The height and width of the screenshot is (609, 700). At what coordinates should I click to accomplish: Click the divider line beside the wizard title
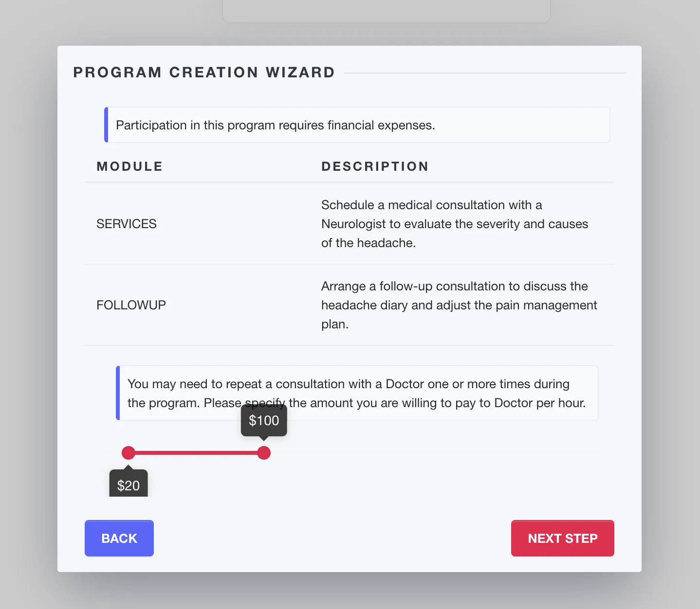(484, 73)
